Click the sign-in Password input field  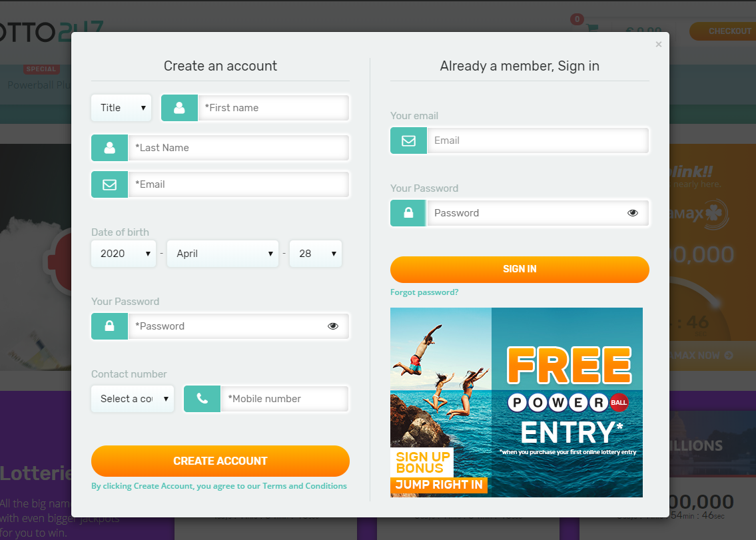pos(538,212)
